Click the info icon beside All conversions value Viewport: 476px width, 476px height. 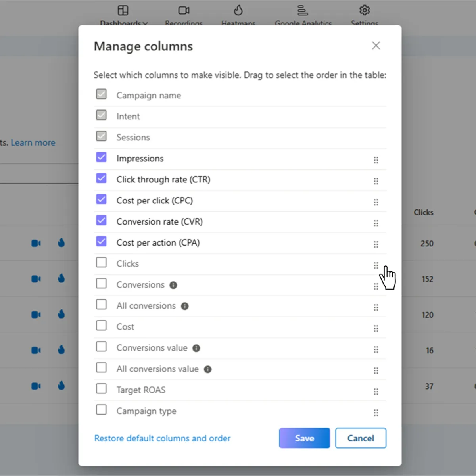coord(207,369)
